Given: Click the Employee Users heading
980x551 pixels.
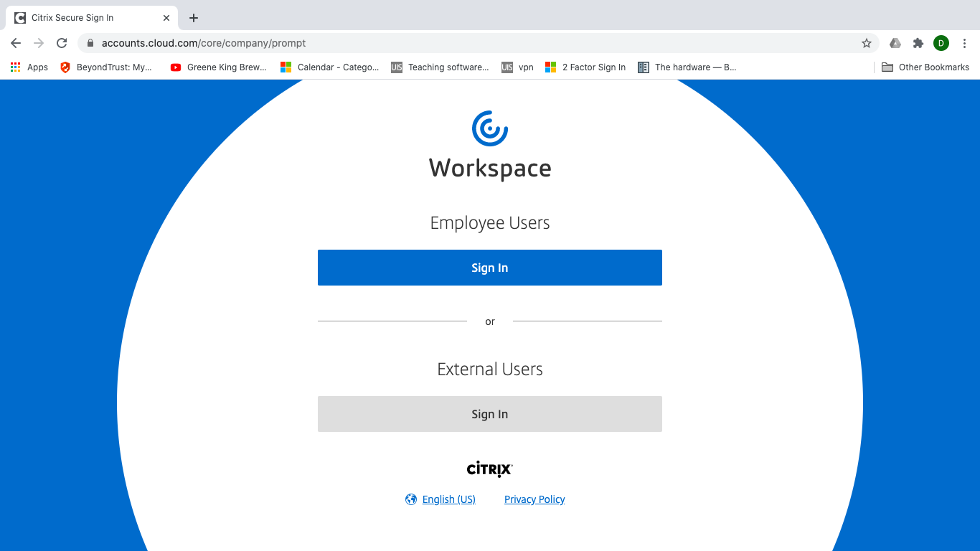Looking at the screenshot, I should coord(490,223).
